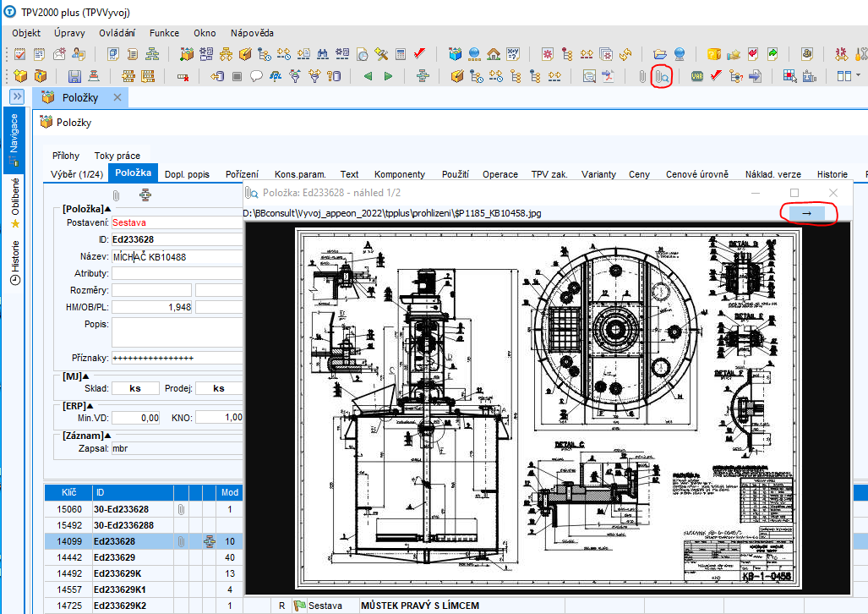This screenshot has height=614, width=868.
Task: Switch to the Komponenty tab
Action: pyautogui.click(x=400, y=174)
